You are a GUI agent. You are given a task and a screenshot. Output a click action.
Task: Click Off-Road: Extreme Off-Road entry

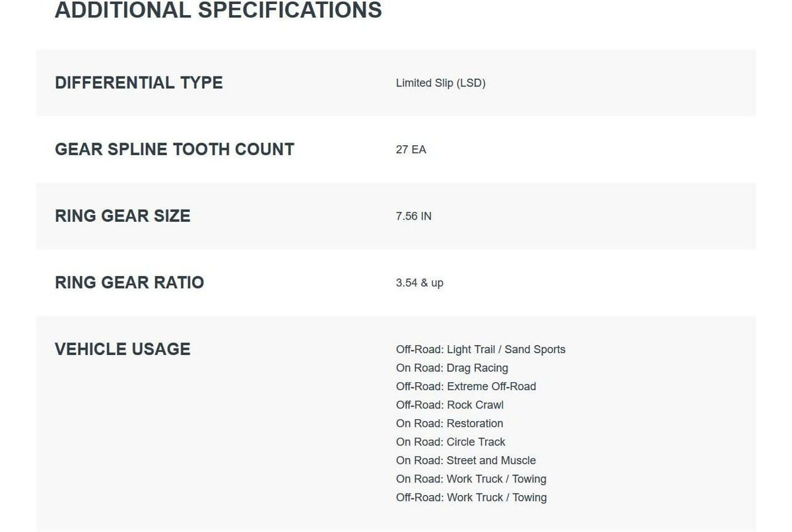pos(466,387)
